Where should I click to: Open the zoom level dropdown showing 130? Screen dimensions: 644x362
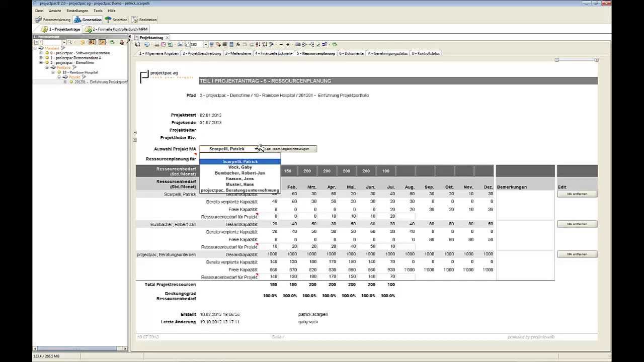click(x=206, y=44)
